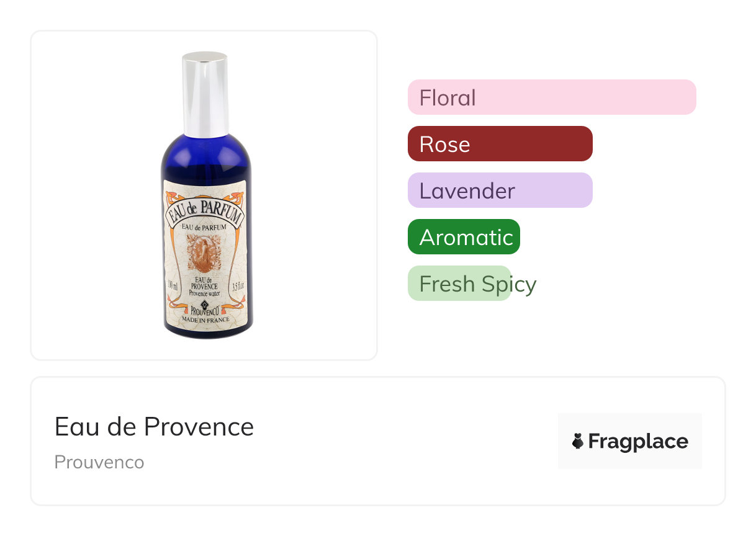Screen dimensions: 756x536
Task: Click the Lavender accord bar
Action: [x=500, y=190]
